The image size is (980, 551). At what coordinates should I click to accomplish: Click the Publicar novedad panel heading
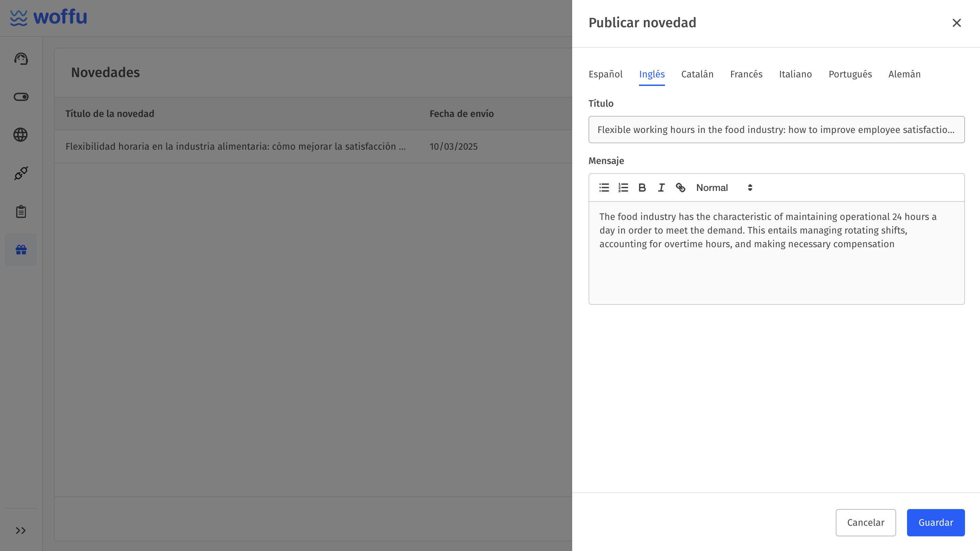tap(642, 23)
